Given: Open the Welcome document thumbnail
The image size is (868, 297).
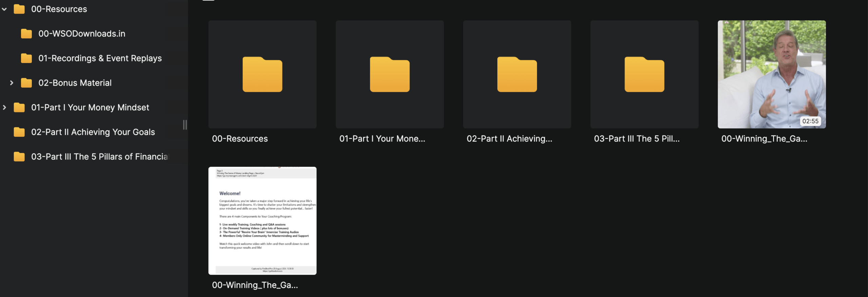Looking at the screenshot, I should coord(262,220).
